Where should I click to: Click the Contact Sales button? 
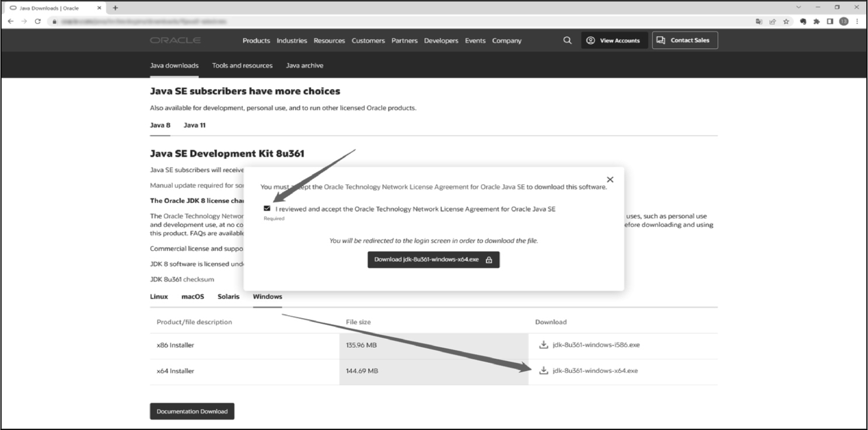click(685, 40)
